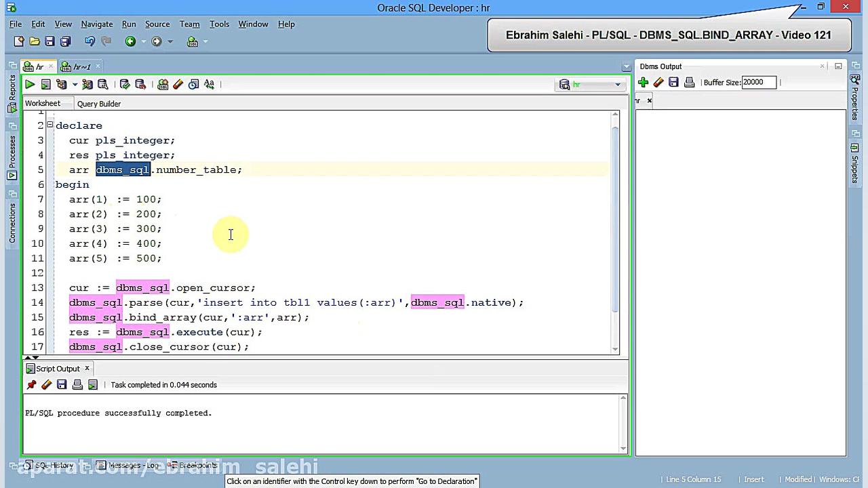This screenshot has width=868, height=488.
Task: Print the Script Output contents
Action: (77, 384)
